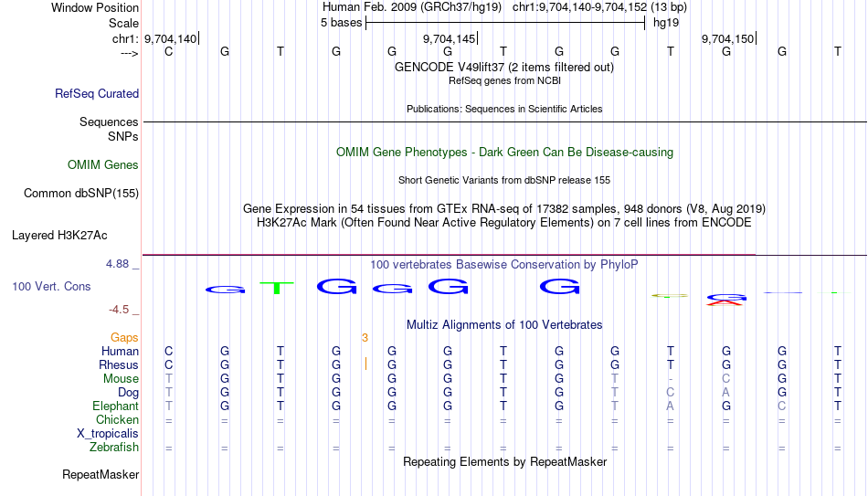Image resolution: width=868 pixels, height=496 pixels.
Task: Click the OMIM Gene Phenotypes green title
Action: pyautogui.click(x=505, y=153)
